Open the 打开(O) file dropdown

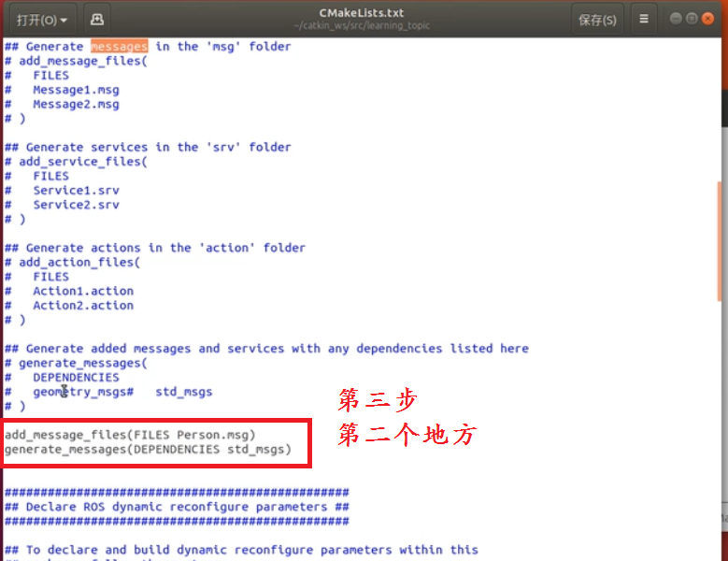[42, 20]
